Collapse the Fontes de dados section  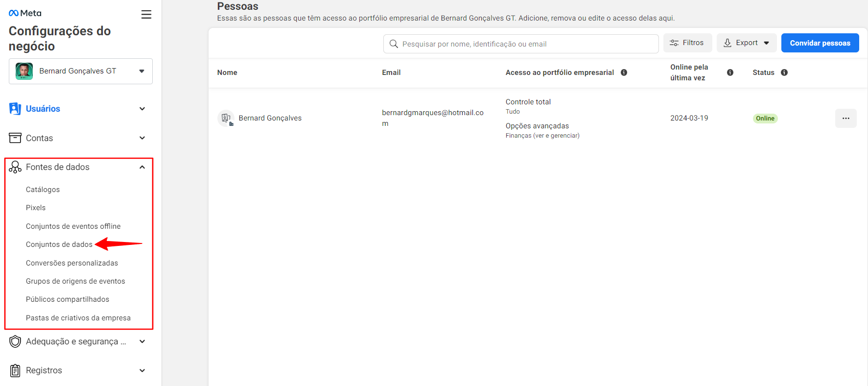click(142, 167)
